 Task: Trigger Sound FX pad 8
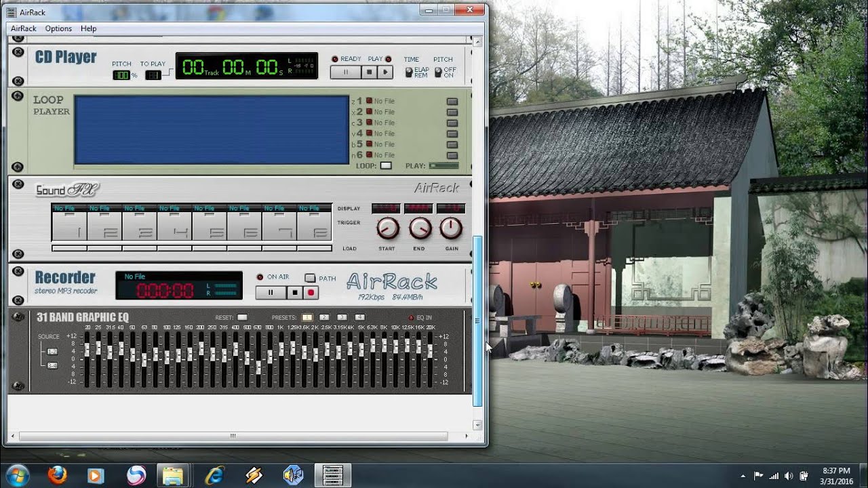[x=314, y=226]
